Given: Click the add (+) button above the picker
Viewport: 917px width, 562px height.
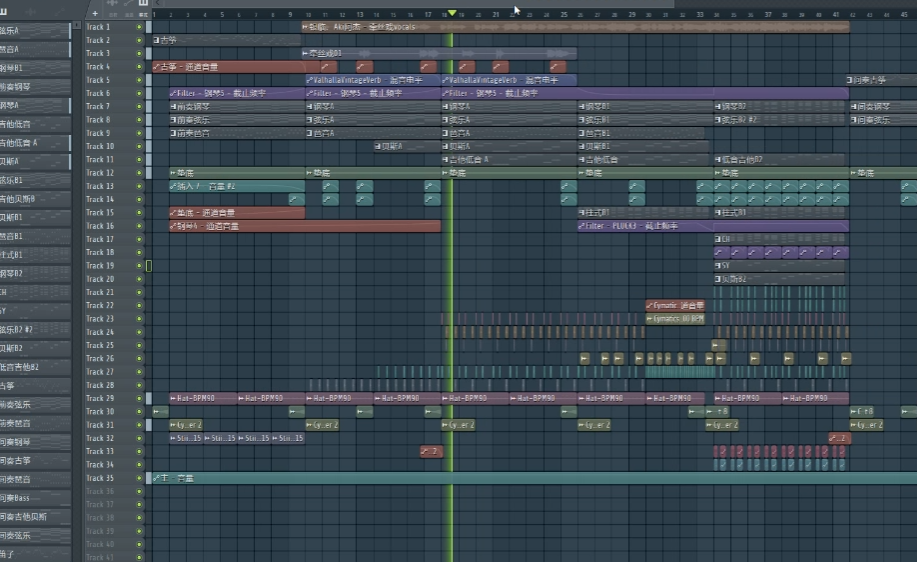Looking at the screenshot, I should pyautogui.click(x=95, y=14).
